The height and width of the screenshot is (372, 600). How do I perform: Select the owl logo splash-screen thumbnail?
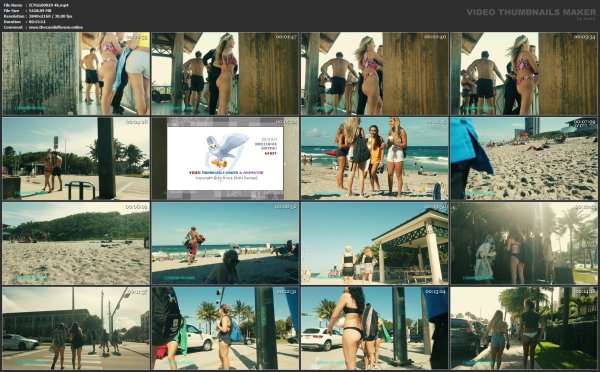225,158
